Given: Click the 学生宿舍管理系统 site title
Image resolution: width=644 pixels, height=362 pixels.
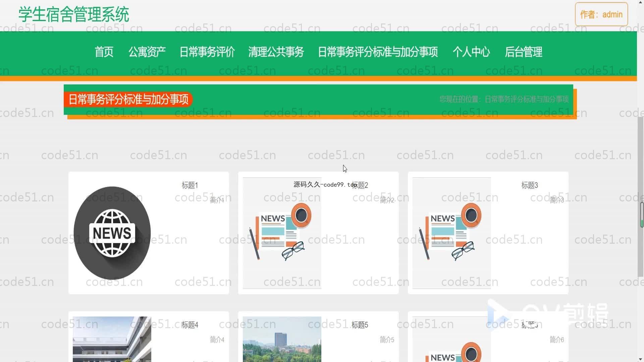Looking at the screenshot, I should click(74, 14).
